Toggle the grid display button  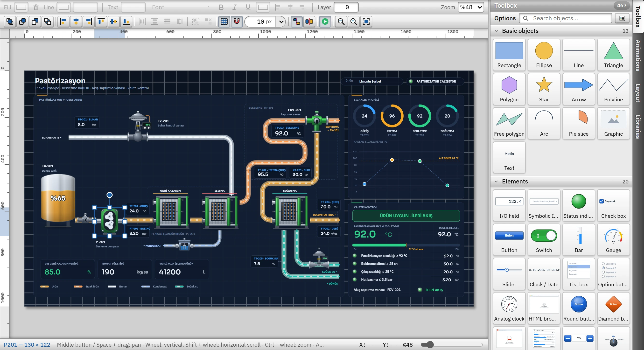point(224,21)
